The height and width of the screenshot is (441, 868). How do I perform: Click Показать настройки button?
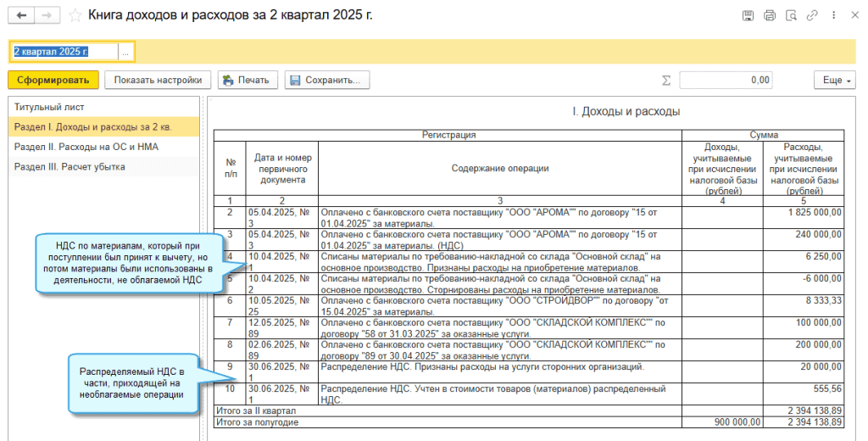(x=157, y=80)
